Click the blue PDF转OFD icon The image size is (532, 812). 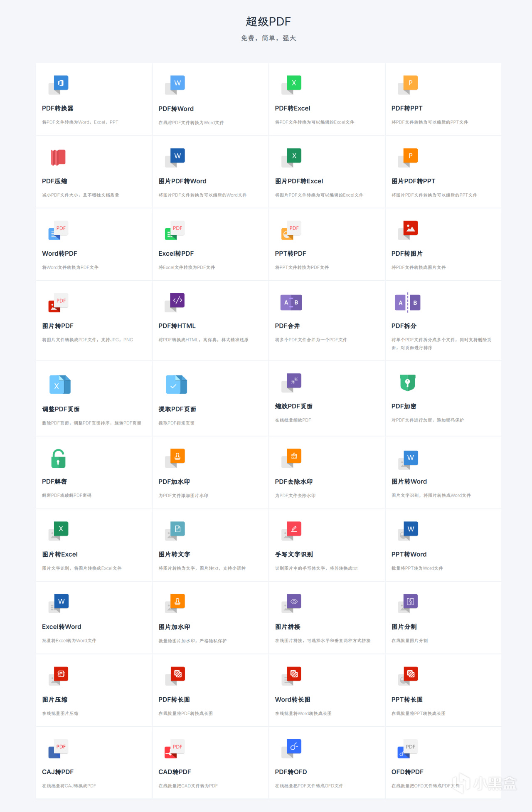[x=291, y=748]
